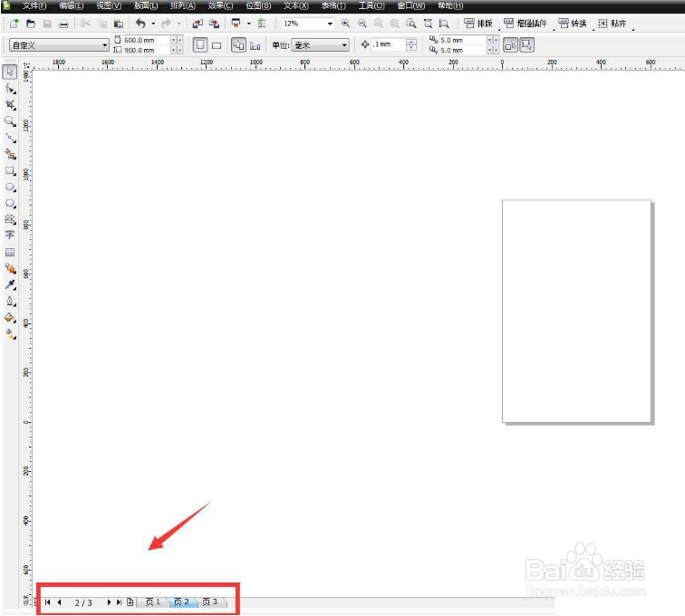Image resolution: width=685 pixels, height=616 pixels.
Task: Select the Text tool (字)
Action: 10,235
